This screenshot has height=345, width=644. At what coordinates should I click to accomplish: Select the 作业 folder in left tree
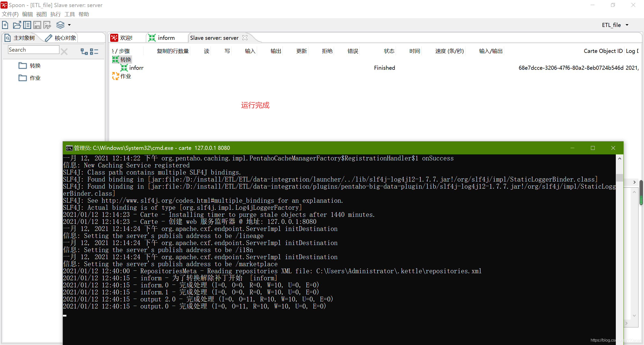tap(30, 78)
